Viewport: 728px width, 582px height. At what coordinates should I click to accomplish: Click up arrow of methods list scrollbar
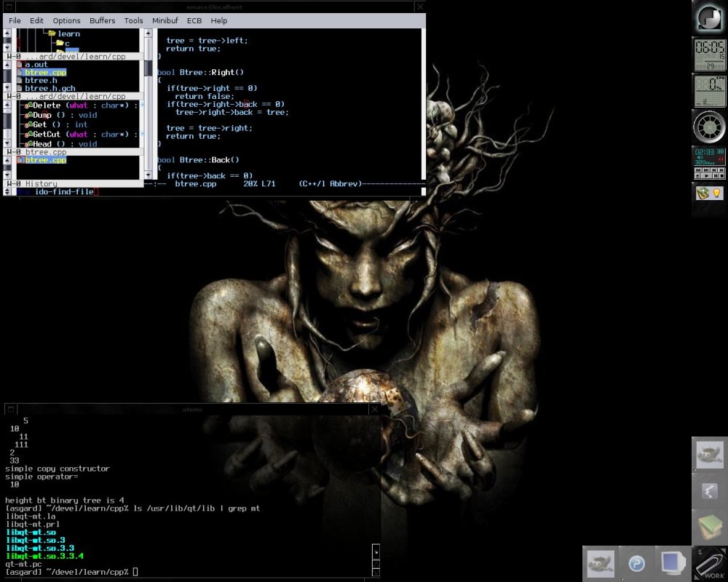click(7, 105)
